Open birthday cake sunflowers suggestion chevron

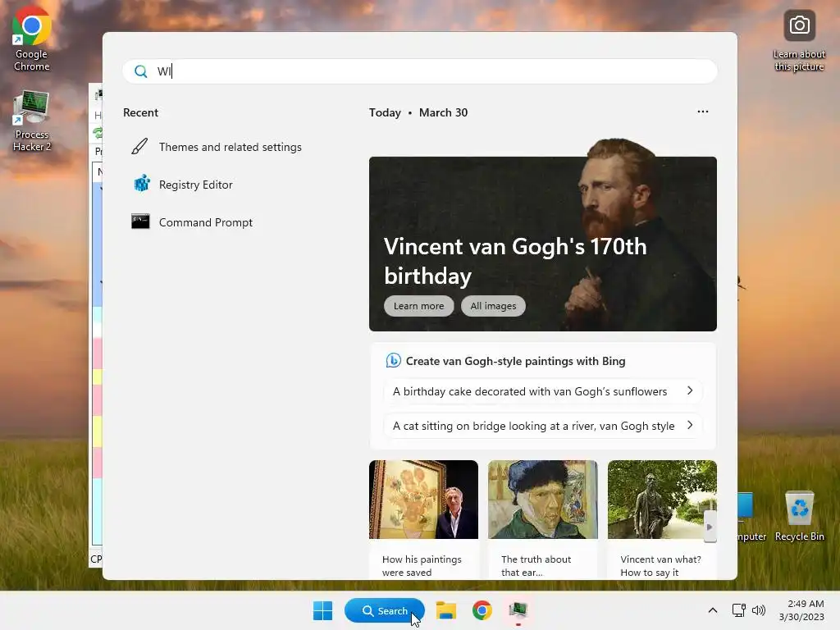coord(690,390)
